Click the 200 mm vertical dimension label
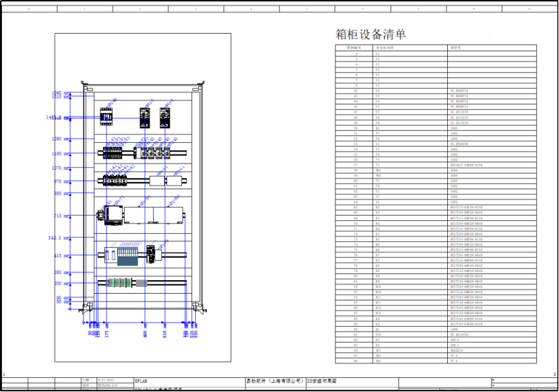The image size is (559, 392). coord(61,284)
